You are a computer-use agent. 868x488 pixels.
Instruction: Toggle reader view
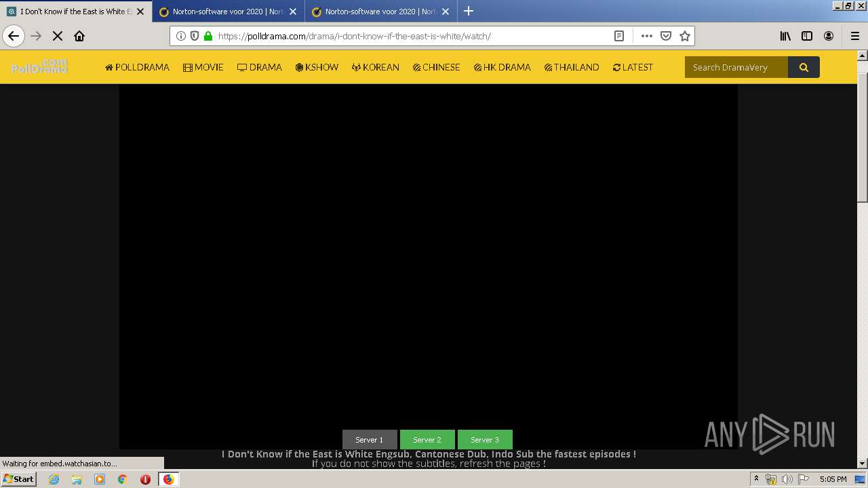(x=619, y=36)
